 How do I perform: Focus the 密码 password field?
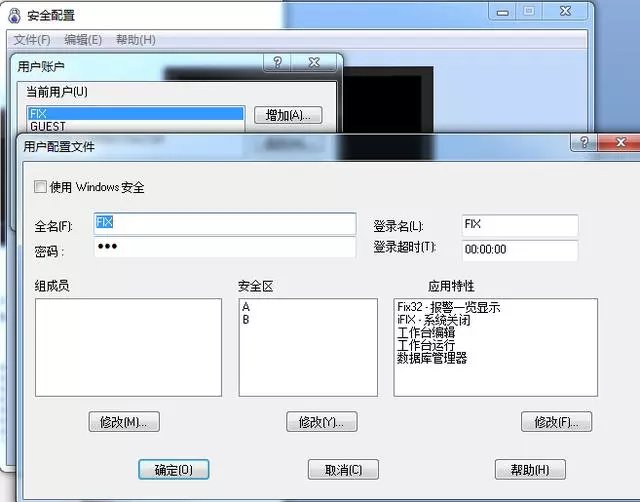pos(224,248)
